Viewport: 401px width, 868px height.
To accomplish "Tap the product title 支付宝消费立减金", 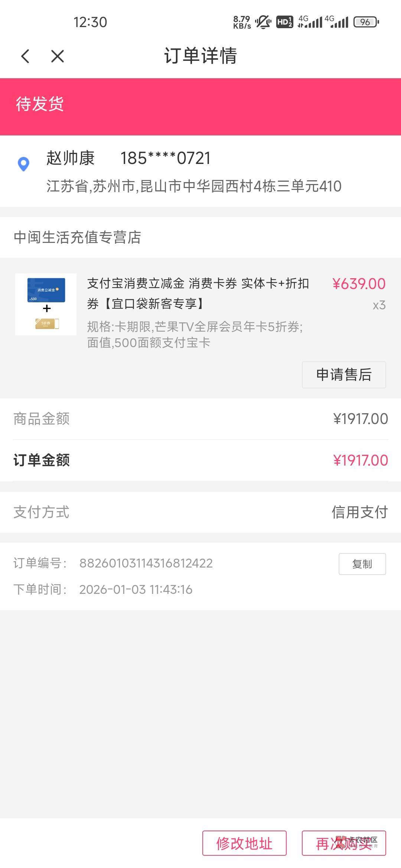I will [x=198, y=293].
